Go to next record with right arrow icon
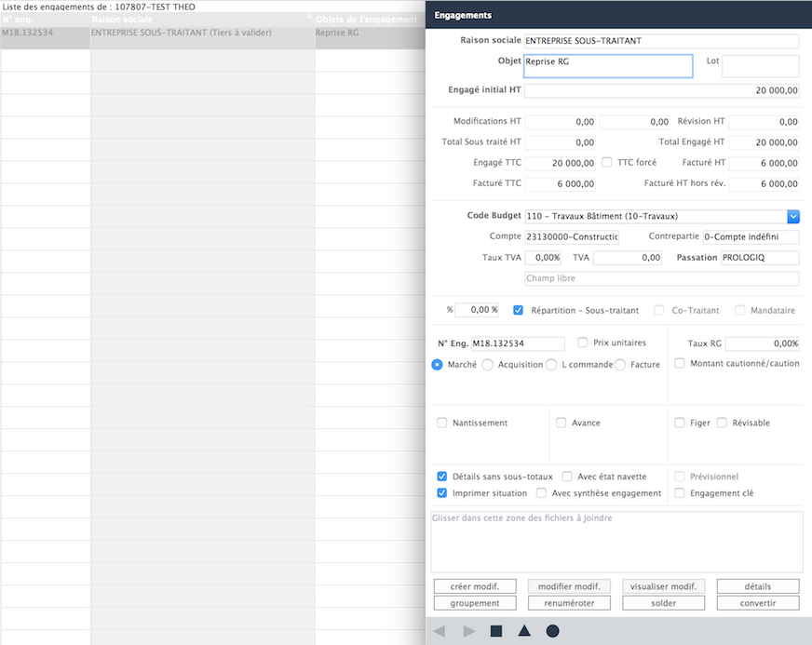The width and height of the screenshot is (812, 645). point(468,631)
